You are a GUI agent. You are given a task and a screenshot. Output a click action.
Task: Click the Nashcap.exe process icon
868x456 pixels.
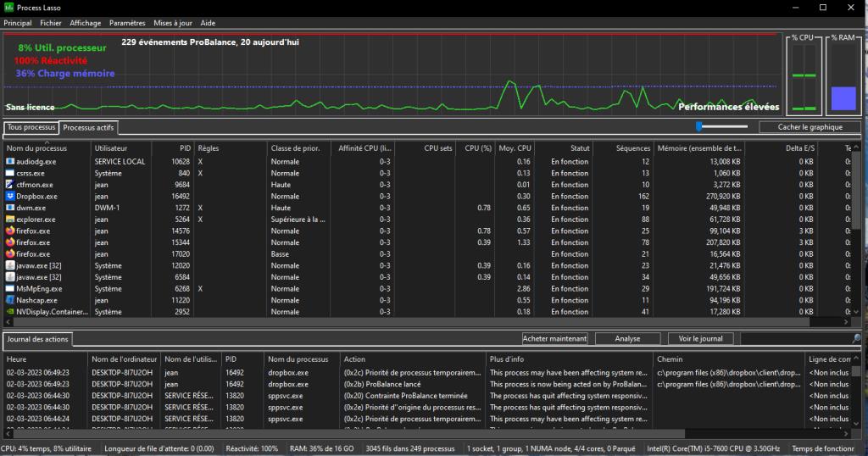click(10, 300)
